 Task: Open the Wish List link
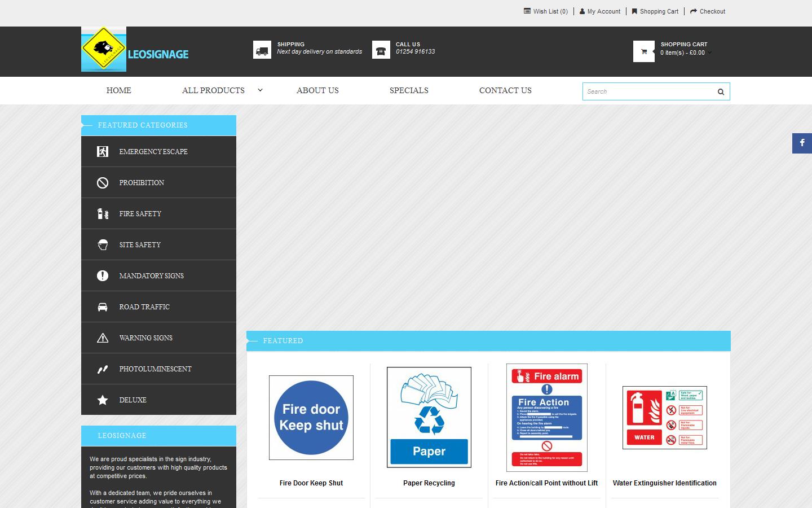point(546,11)
